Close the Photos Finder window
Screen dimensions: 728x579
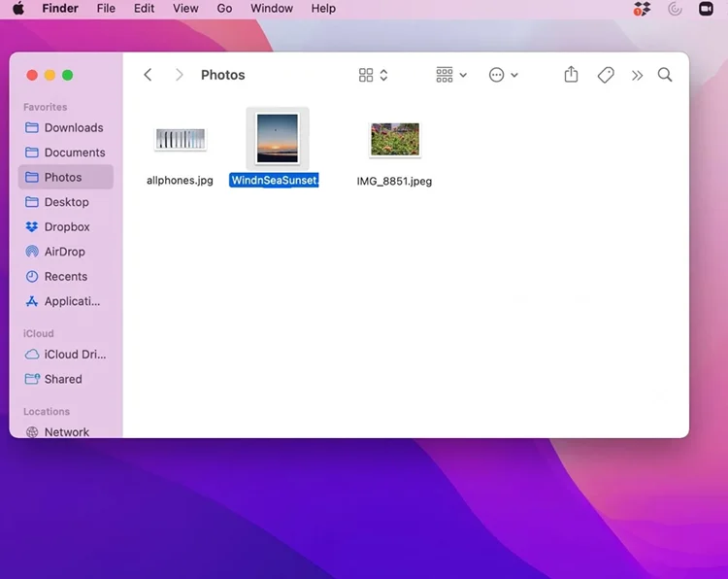[32, 75]
